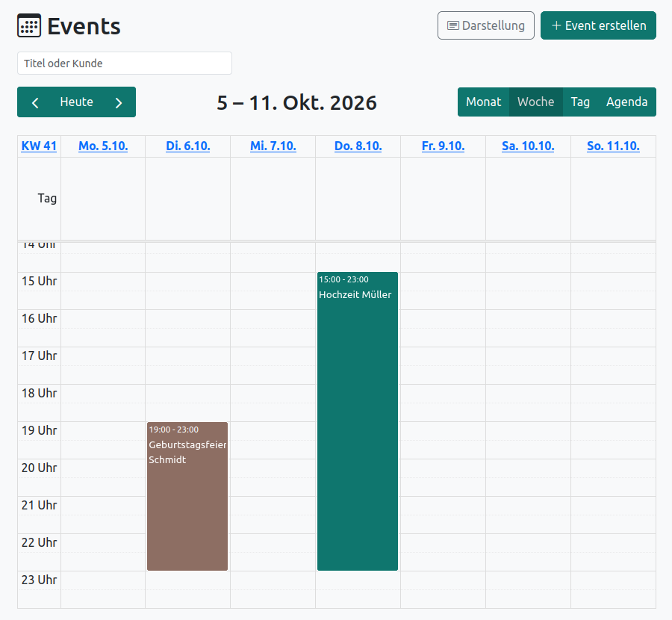Open day link Fr. 9.10.

pos(443,146)
